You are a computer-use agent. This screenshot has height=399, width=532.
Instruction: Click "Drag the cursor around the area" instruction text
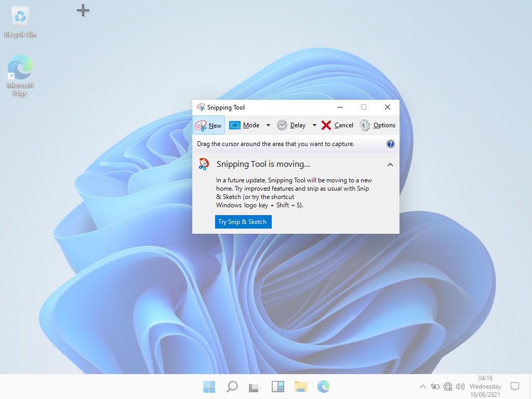click(275, 144)
